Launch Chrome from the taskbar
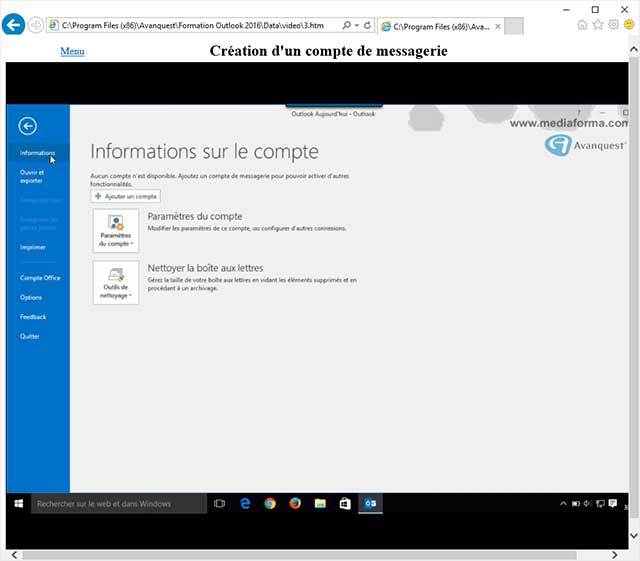This screenshot has height=561, width=640. click(270, 504)
